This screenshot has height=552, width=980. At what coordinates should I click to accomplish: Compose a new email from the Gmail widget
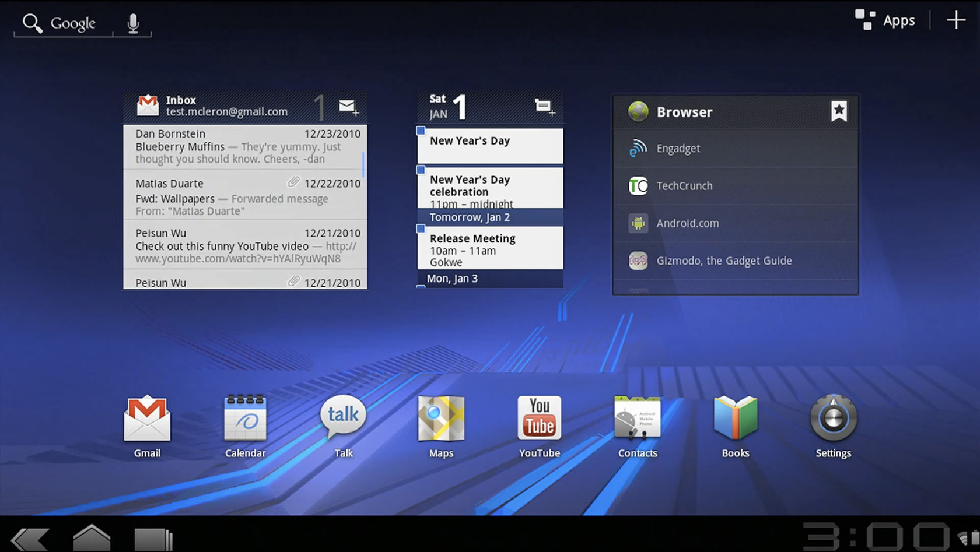click(348, 107)
